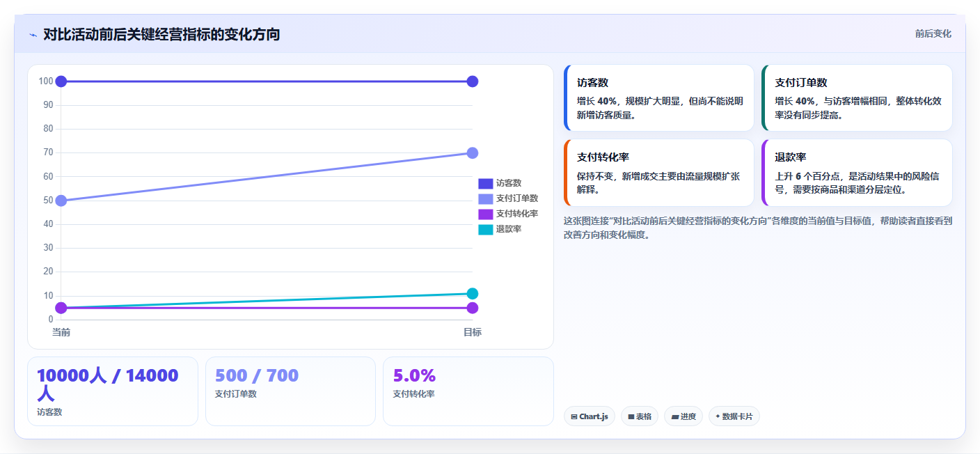
Task: Click the 访客数 legend label
Action: (509, 183)
